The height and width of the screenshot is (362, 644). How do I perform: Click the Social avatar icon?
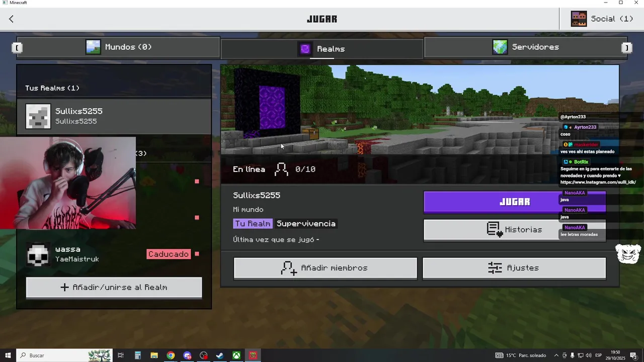pos(579,19)
